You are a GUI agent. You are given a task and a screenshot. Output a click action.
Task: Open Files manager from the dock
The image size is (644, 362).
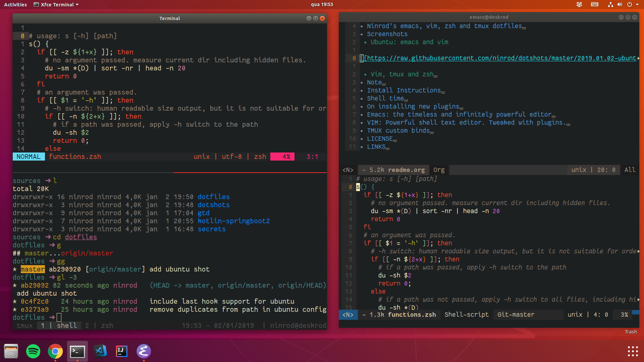click(x=11, y=351)
